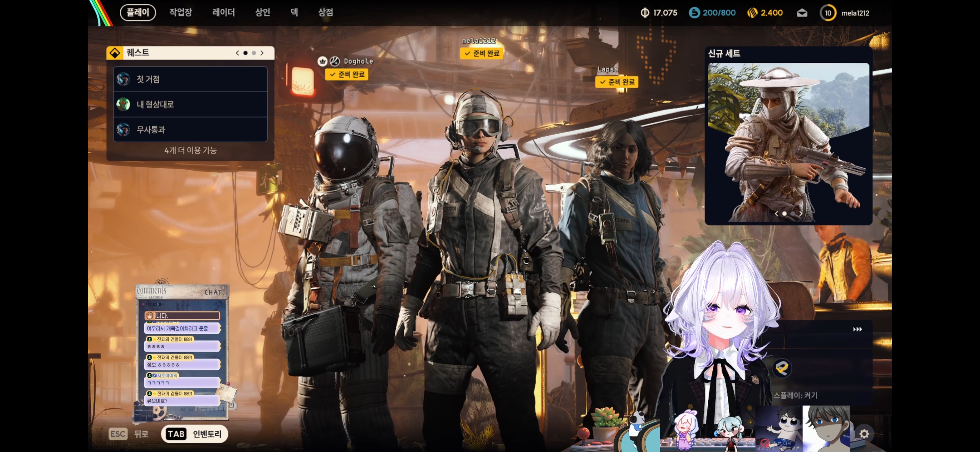Click the chat username 지토이이익
This screenshot has height=452, width=980.
tap(167, 375)
